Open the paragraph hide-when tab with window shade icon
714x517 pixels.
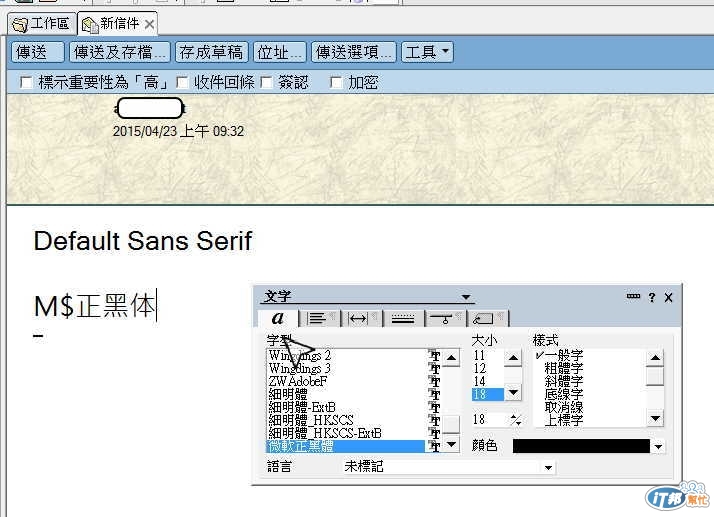[445, 318]
